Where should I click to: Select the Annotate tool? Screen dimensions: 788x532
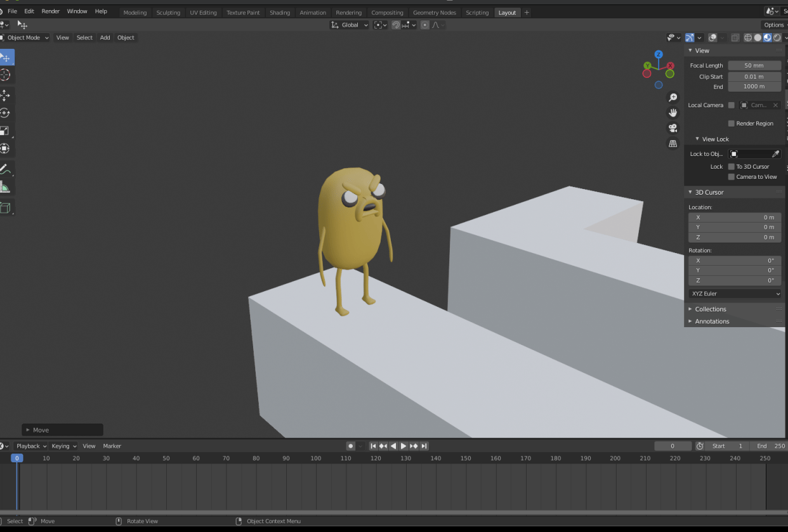click(x=6, y=169)
